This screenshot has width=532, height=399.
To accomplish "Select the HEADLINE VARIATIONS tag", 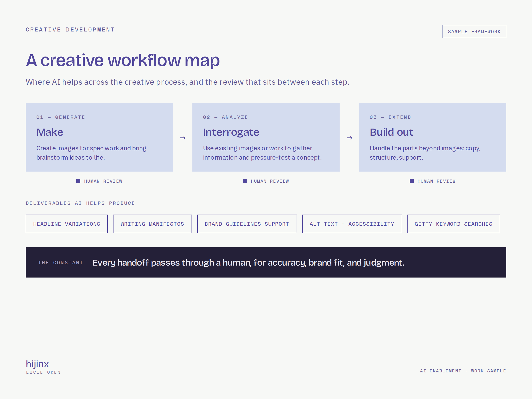I will pyautogui.click(x=67, y=224).
